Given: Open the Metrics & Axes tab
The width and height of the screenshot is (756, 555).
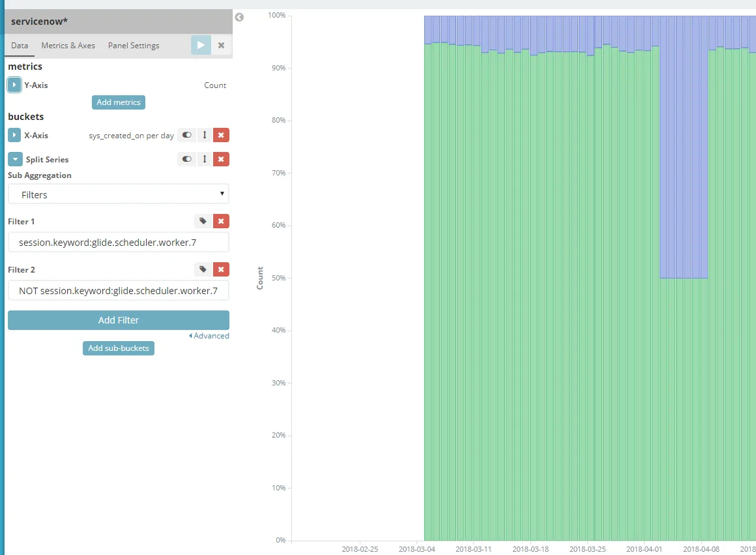Looking at the screenshot, I should pyautogui.click(x=68, y=46).
